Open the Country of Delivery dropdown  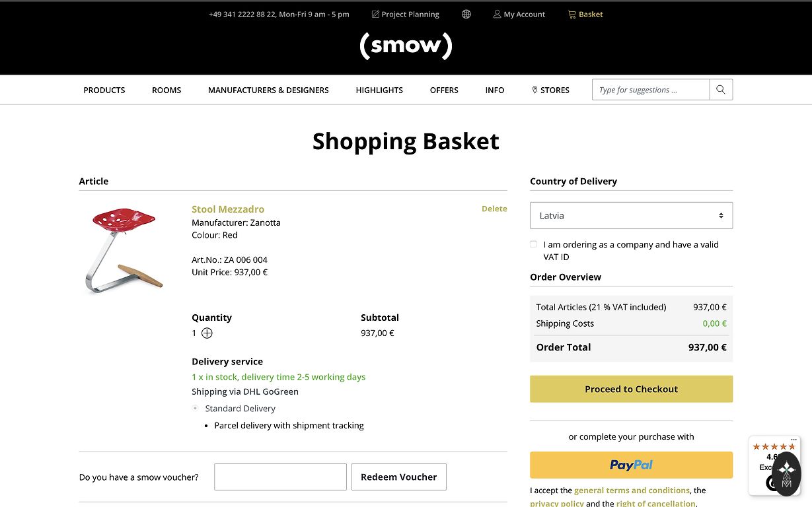pyautogui.click(x=631, y=215)
